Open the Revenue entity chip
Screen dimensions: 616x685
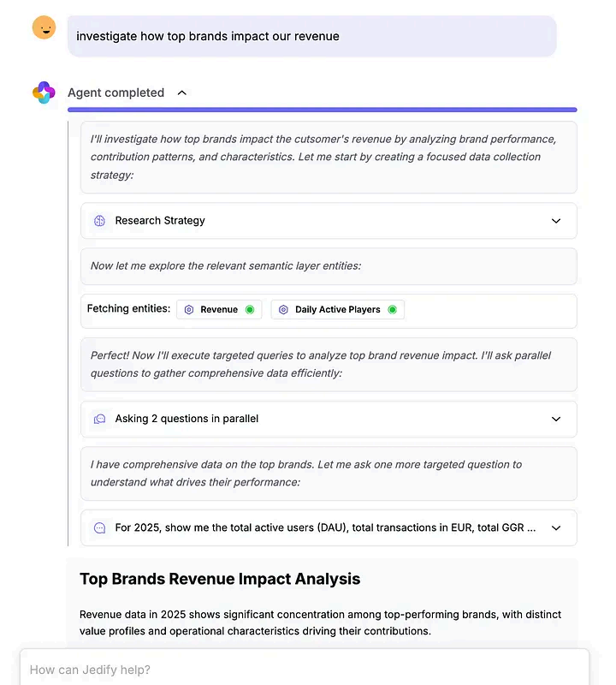pyautogui.click(x=219, y=310)
